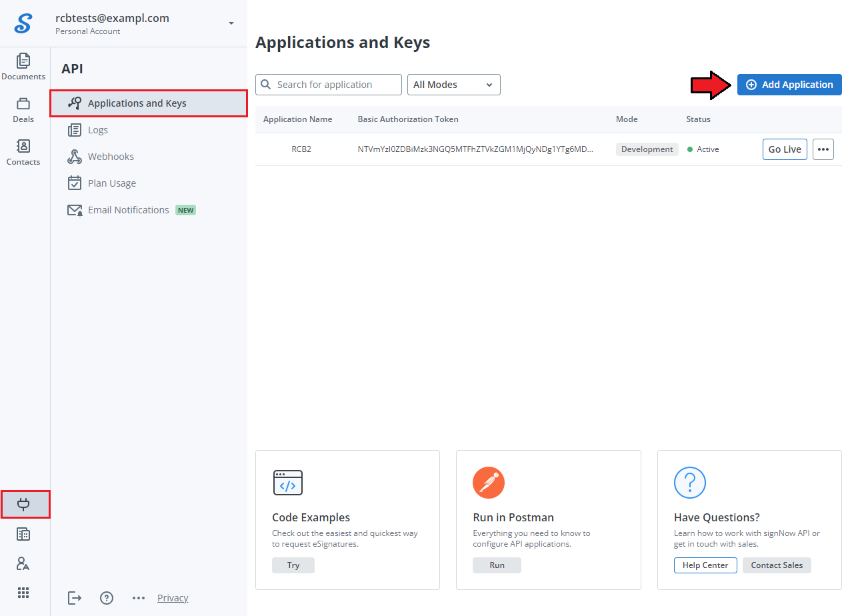Click the Add Application button

tap(789, 85)
